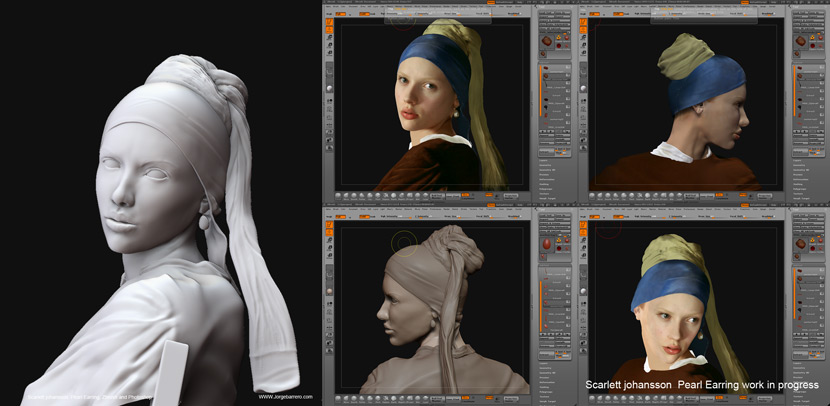This screenshot has width=830, height=406.
Task: Select Move transform icon in top-left ZBrush window
Action: [x=329, y=37]
